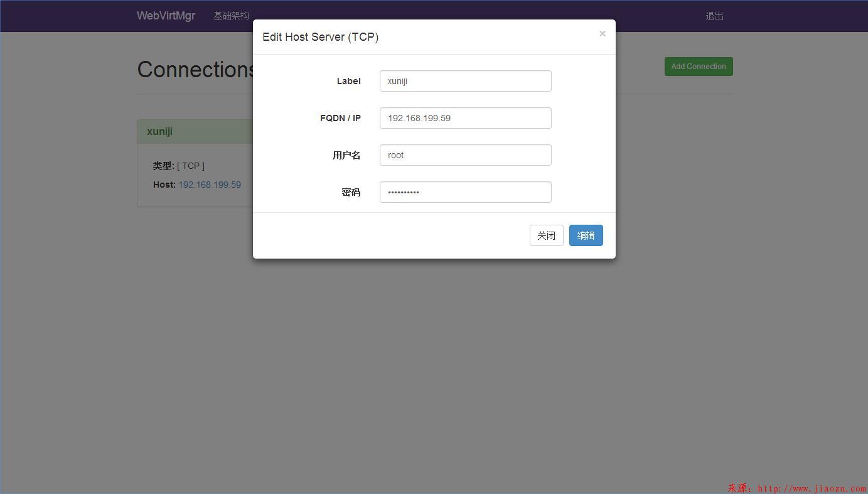Click the 用户名 field caption
Image resolution: width=868 pixels, height=494 pixels.
click(346, 155)
